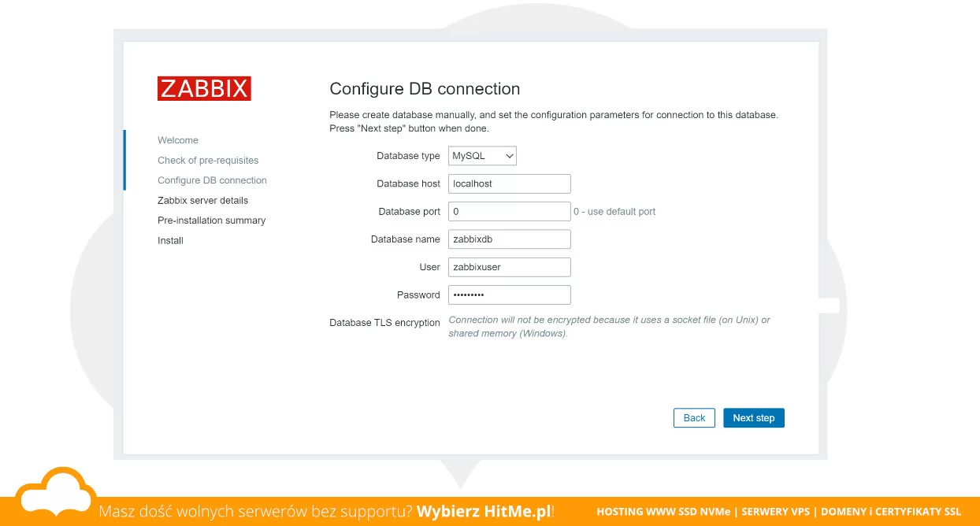Select Configure DB connection step

(x=212, y=180)
